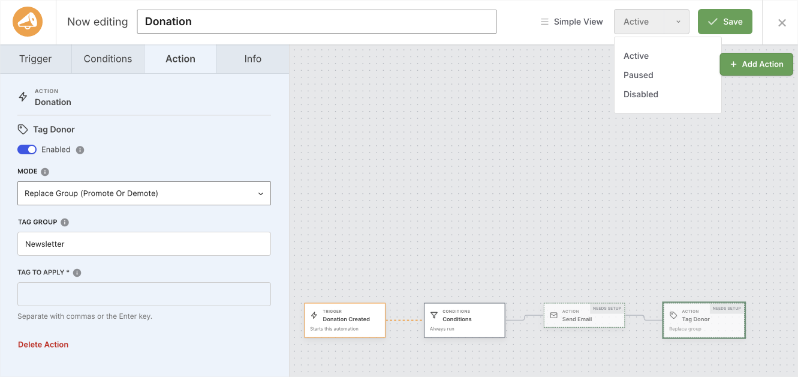Click Simple View link
This screenshot has width=798, height=377.
coord(578,22)
